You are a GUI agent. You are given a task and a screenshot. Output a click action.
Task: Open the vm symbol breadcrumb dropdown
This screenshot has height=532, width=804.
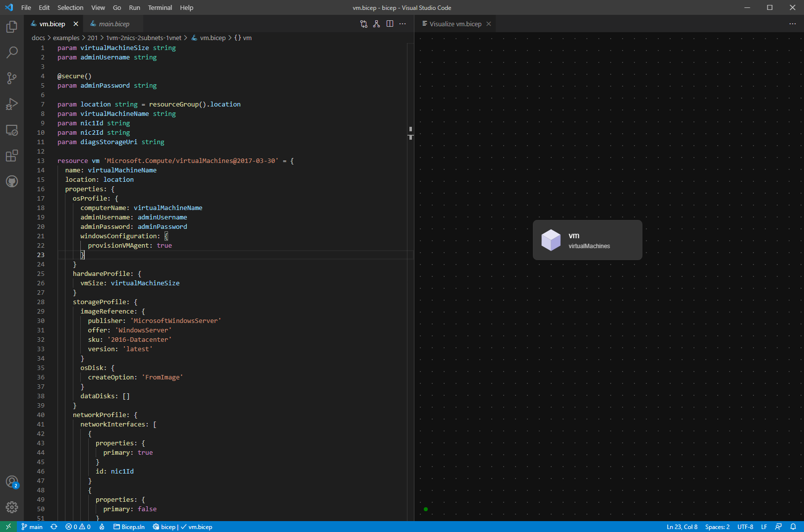[243, 38]
